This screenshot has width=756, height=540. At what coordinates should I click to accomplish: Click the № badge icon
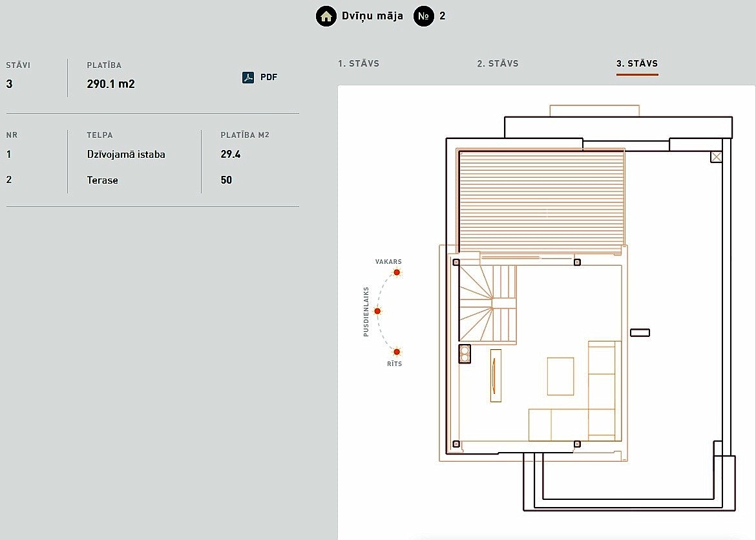point(424,16)
